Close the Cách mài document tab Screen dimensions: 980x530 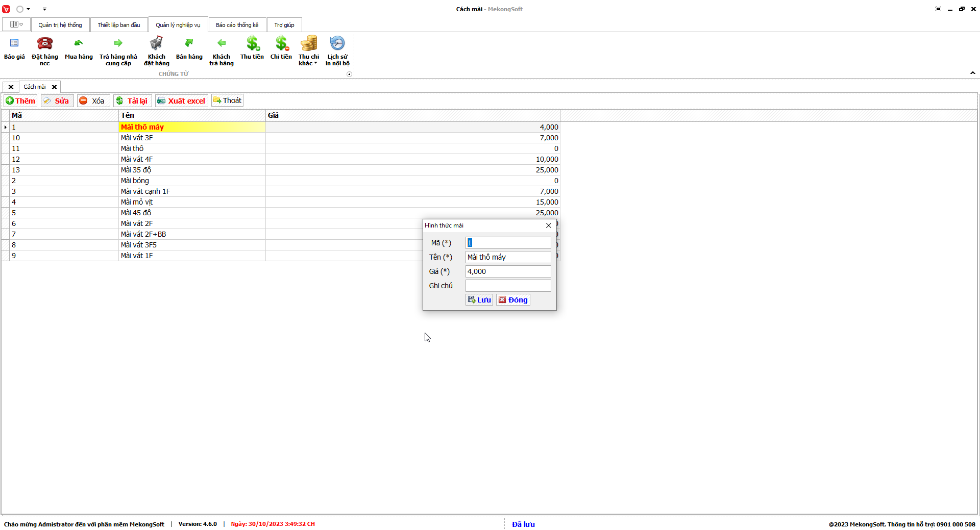click(54, 87)
